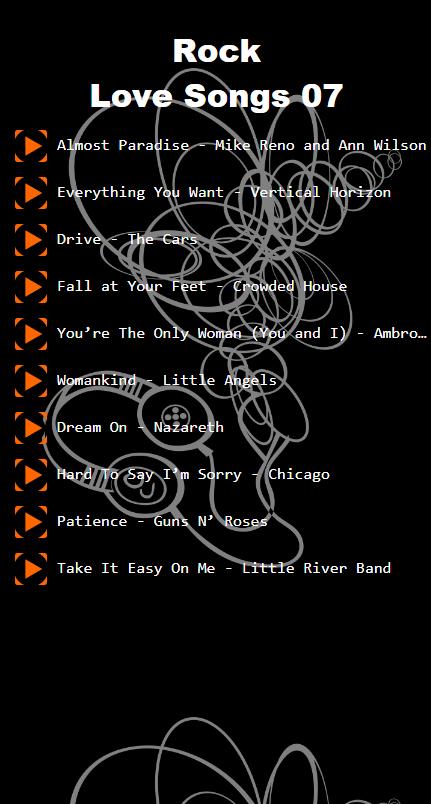The width and height of the screenshot is (431, 804).
Task: Select Take It Easy On Me title
Action: [223, 568]
